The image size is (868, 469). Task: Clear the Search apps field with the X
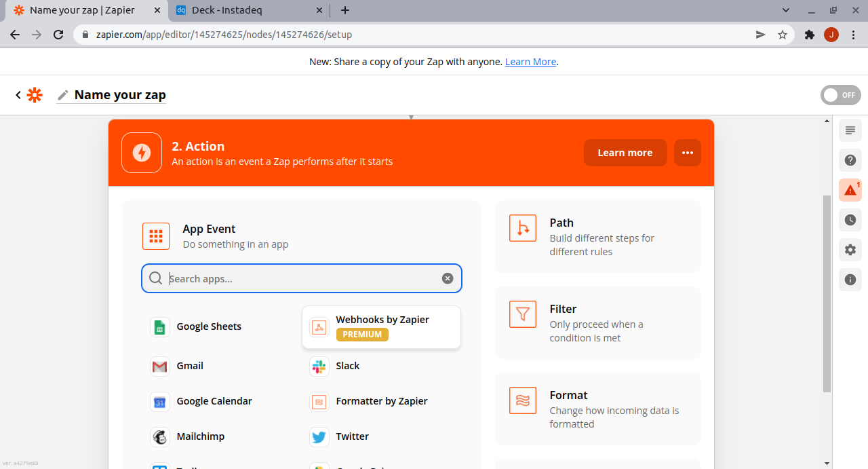point(448,278)
